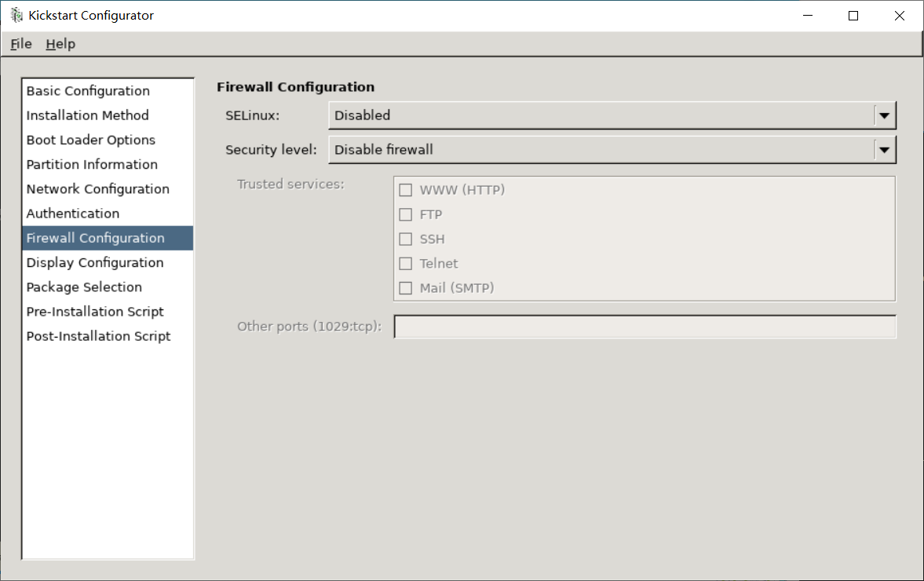This screenshot has height=581, width=924.
Task: Select Post-Installation Script entry
Action: click(108, 337)
